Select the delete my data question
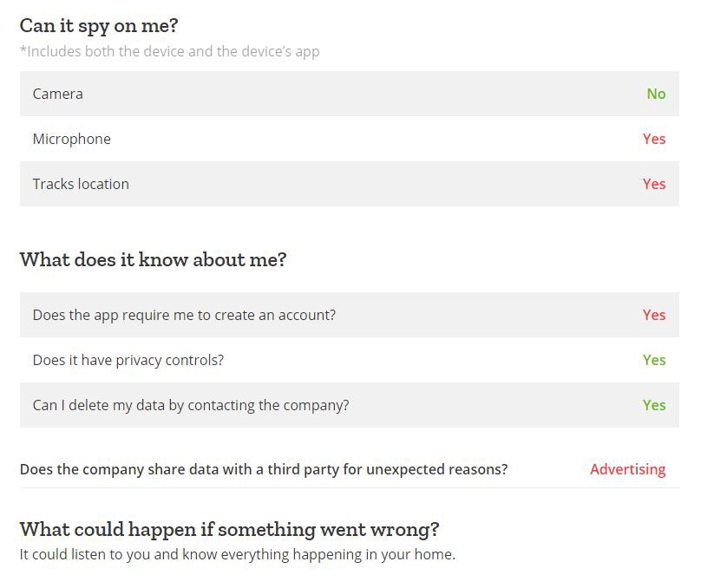 pos(191,405)
